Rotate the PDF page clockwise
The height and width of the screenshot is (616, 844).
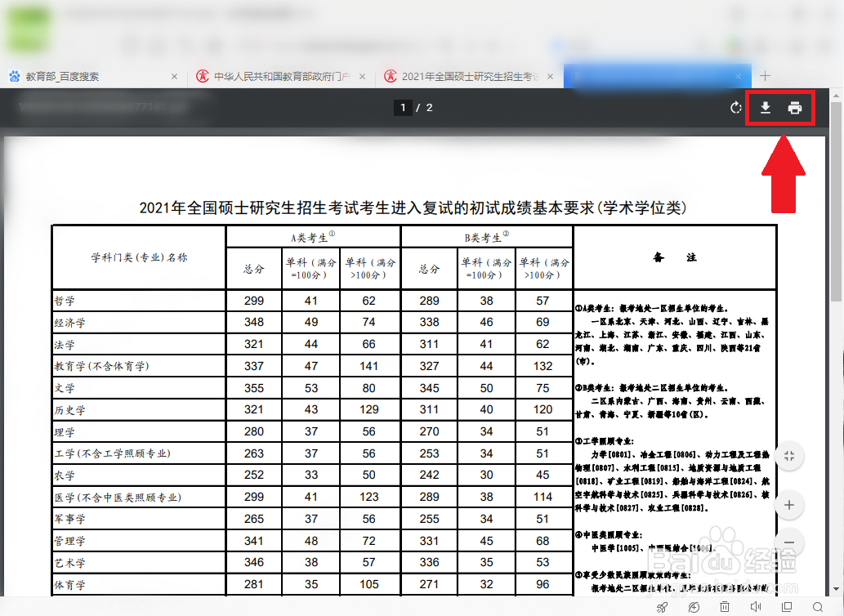[x=735, y=107]
